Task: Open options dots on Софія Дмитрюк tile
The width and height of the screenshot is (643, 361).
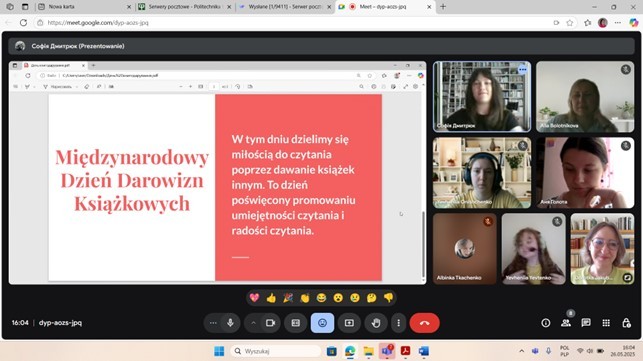Action: tap(522, 69)
